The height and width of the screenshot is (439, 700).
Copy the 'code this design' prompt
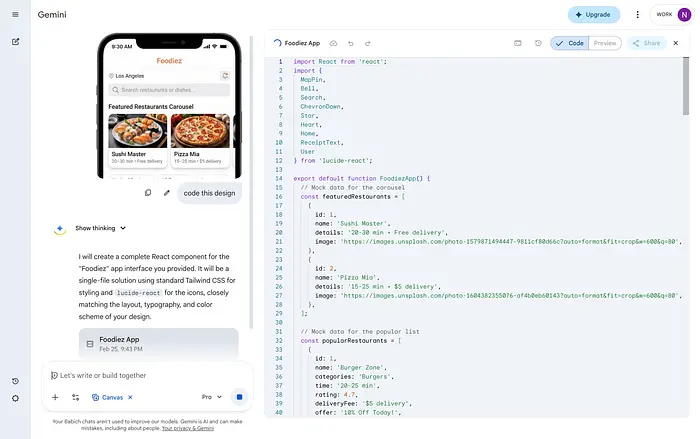pos(148,193)
